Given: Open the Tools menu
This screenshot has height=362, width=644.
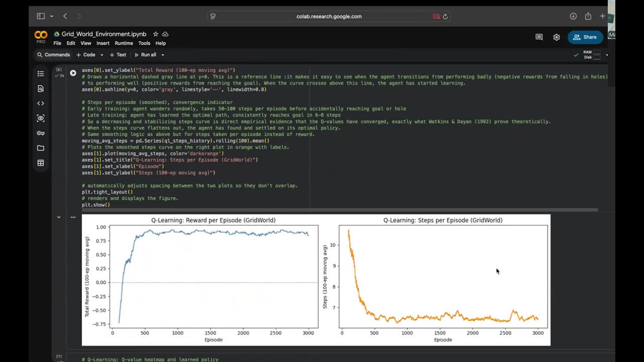Looking at the screenshot, I should (x=144, y=43).
